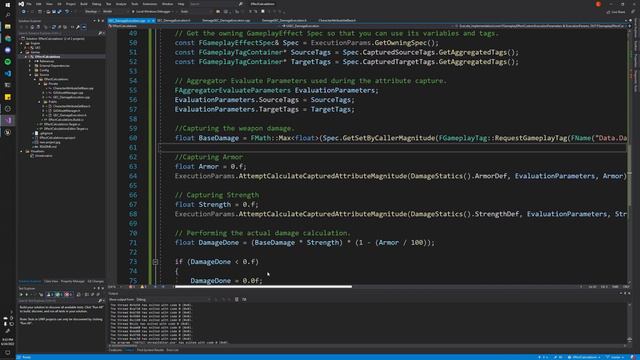Clear all text in Output window
640x360 pixels.
pyautogui.click(x=237, y=299)
